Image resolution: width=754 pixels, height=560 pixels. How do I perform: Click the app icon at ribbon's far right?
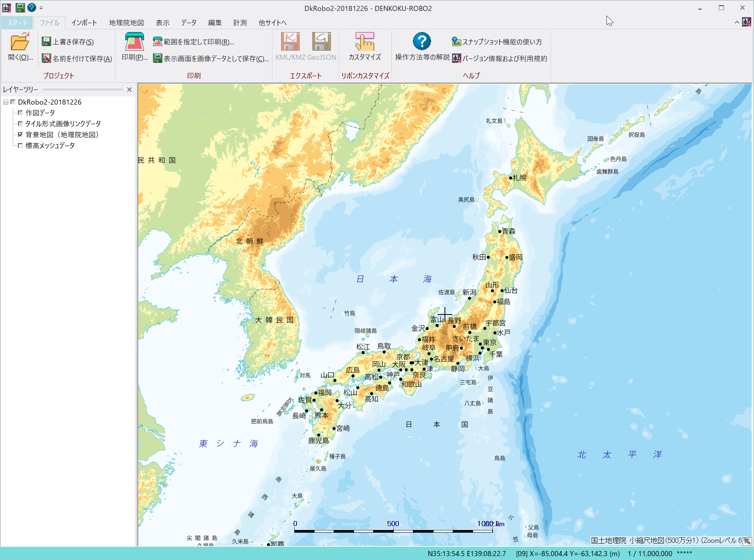tap(747, 22)
